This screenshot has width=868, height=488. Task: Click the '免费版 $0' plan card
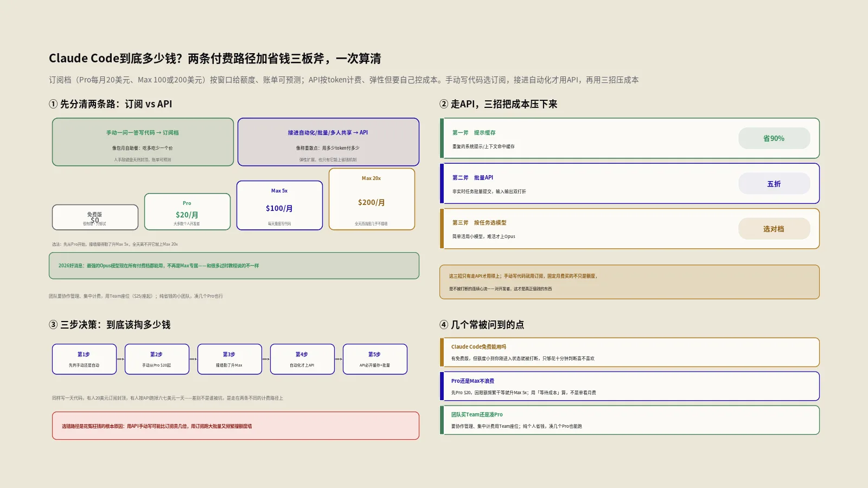click(95, 217)
